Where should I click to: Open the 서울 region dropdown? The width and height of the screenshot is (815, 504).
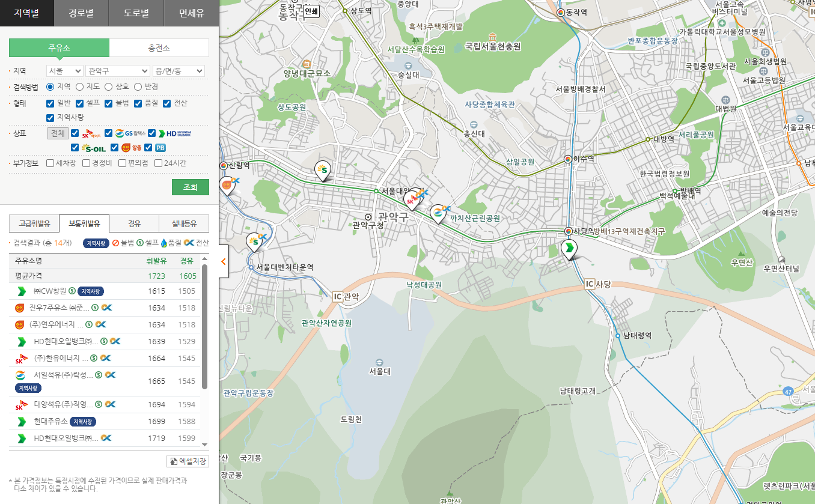point(64,71)
